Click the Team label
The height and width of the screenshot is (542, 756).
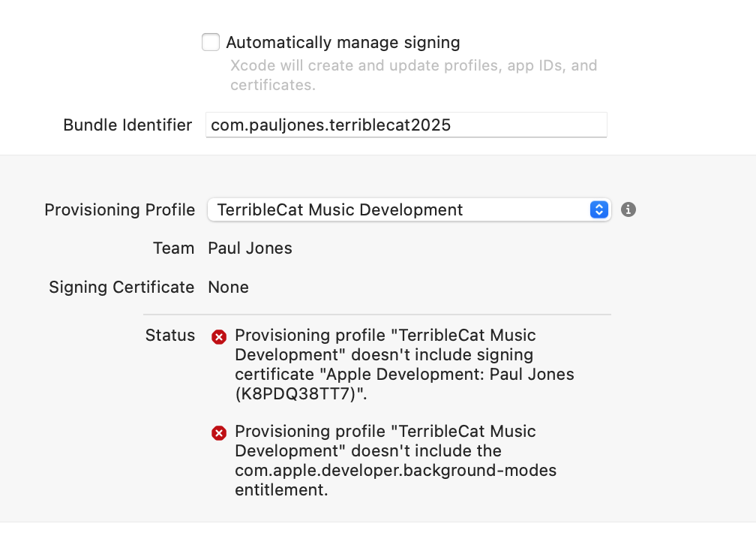coord(173,248)
